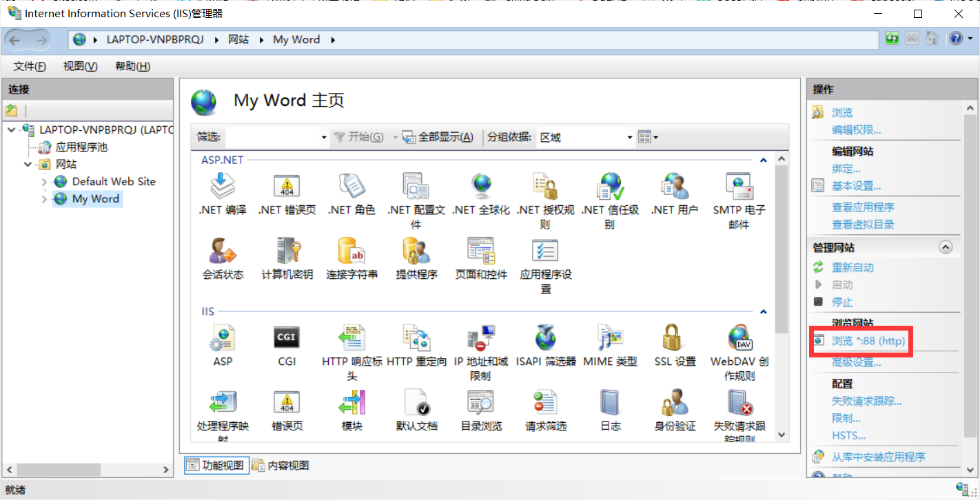The width and height of the screenshot is (980, 500).
Task: Collapse the 管理网站 section
Action: point(945,247)
